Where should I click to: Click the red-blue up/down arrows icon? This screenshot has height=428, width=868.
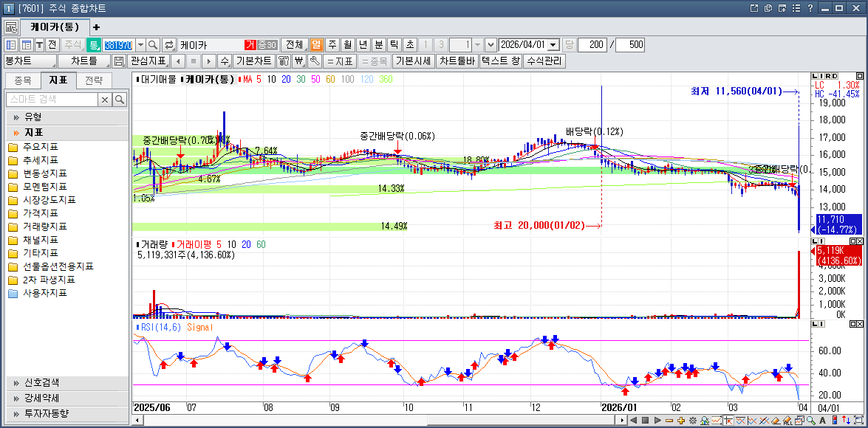[x=847, y=420]
